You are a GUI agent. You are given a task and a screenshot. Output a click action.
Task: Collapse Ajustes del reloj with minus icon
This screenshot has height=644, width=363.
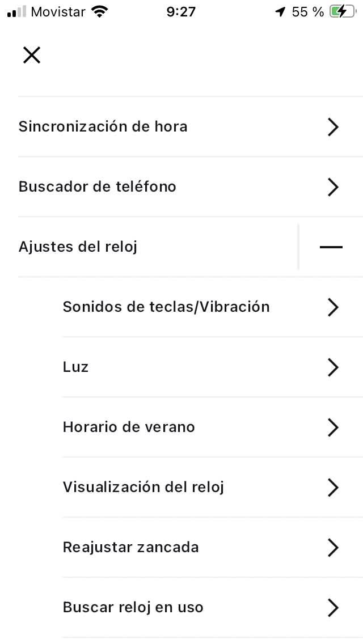point(331,247)
